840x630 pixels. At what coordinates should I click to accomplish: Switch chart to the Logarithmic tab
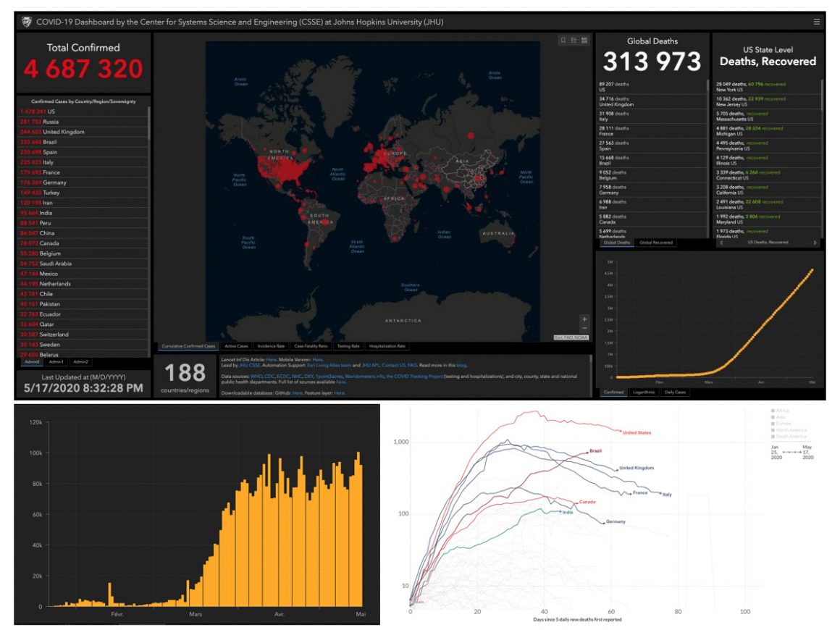643,392
